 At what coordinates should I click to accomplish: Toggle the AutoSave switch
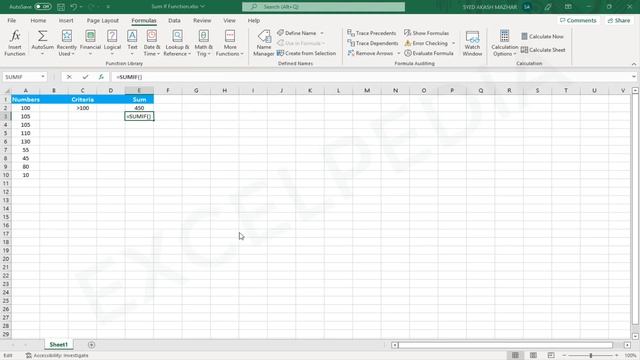point(42,7)
